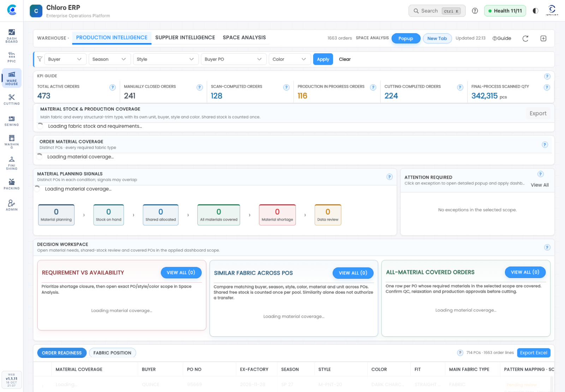Toggle the dark/light theme switch

point(535,11)
